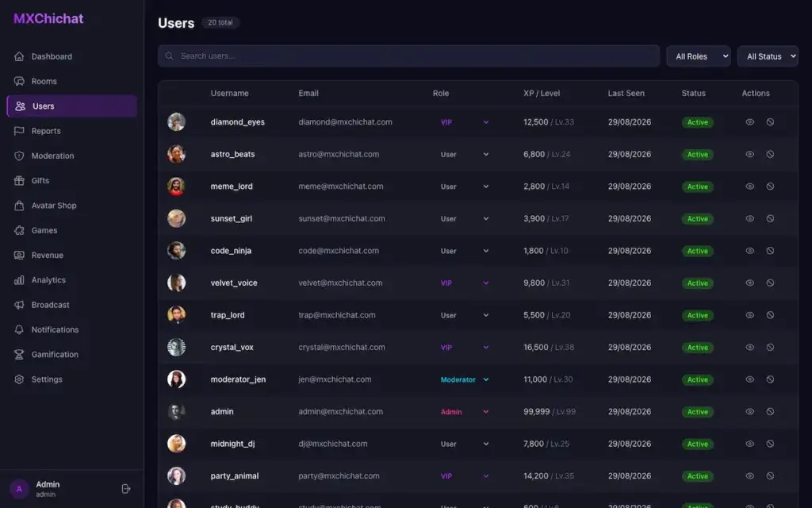Open the All Status filter dropdown
Screen dimensions: 812x508
click(x=768, y=56)
